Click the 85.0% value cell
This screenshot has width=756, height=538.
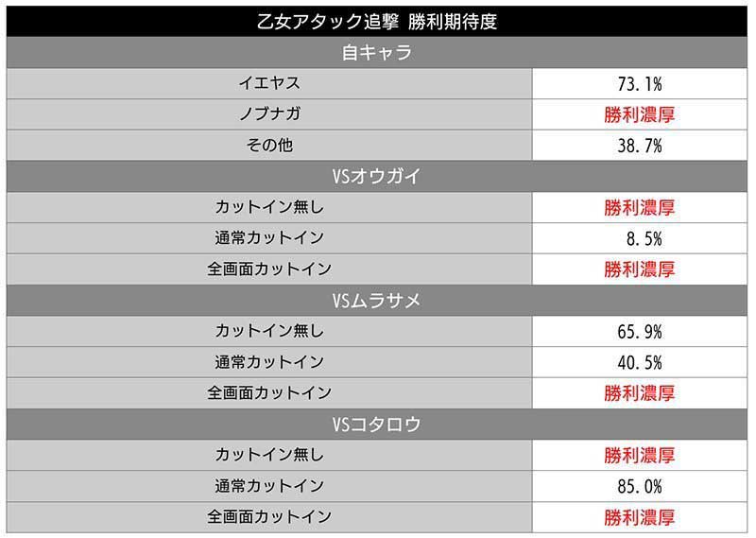coord(639,486)
